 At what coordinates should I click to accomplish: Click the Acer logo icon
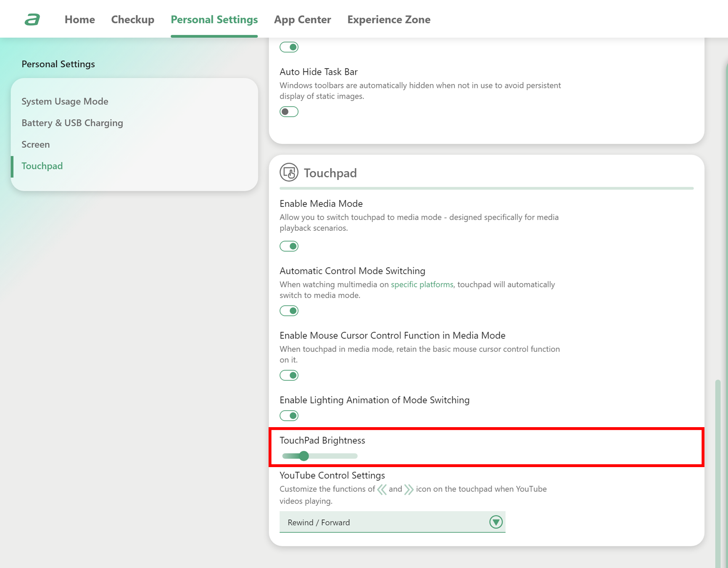[x=32, y=19]
